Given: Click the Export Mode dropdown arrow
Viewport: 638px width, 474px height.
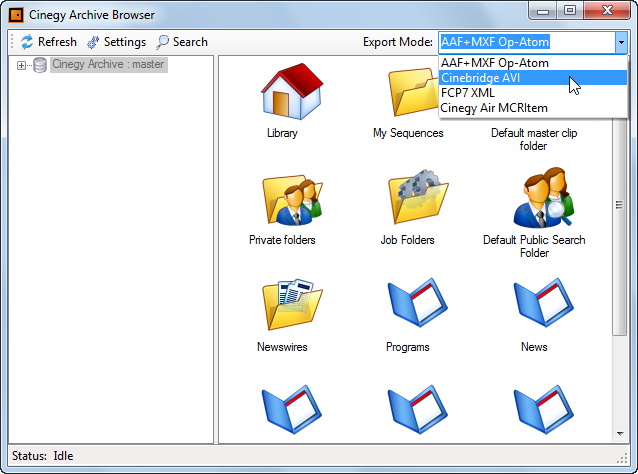Looking at the screenshot, I should [x=621, y=42].
